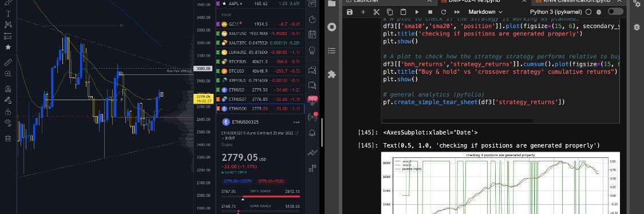Toggle lock all drawing tools

[8, 112]
